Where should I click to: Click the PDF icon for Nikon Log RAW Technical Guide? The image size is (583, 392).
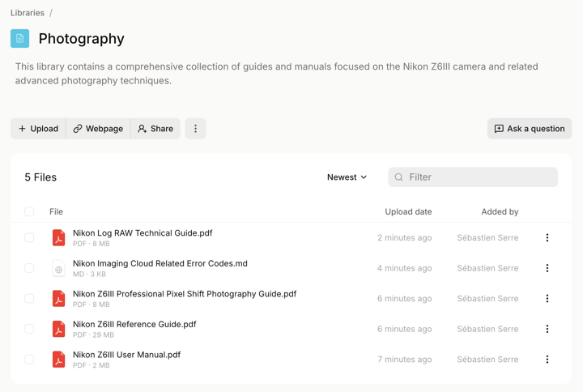point(59,237)
